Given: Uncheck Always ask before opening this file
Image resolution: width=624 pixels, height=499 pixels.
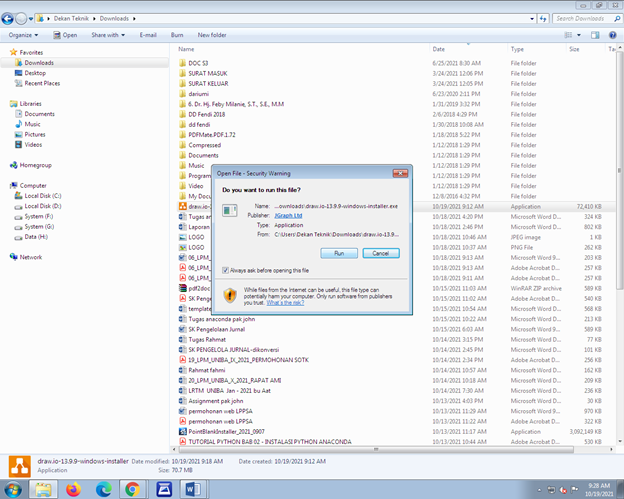Looking at the screenshot, I should [225, 271].
